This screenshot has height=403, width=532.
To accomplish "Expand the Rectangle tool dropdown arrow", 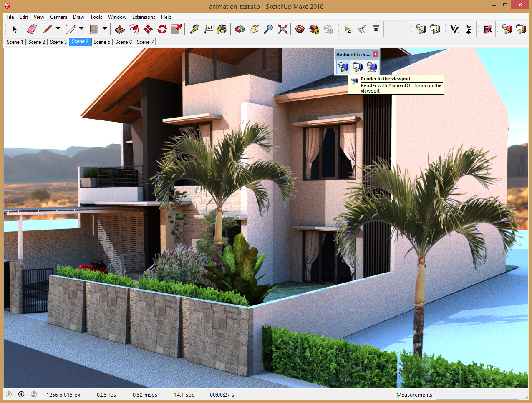I will coord(105,29).
